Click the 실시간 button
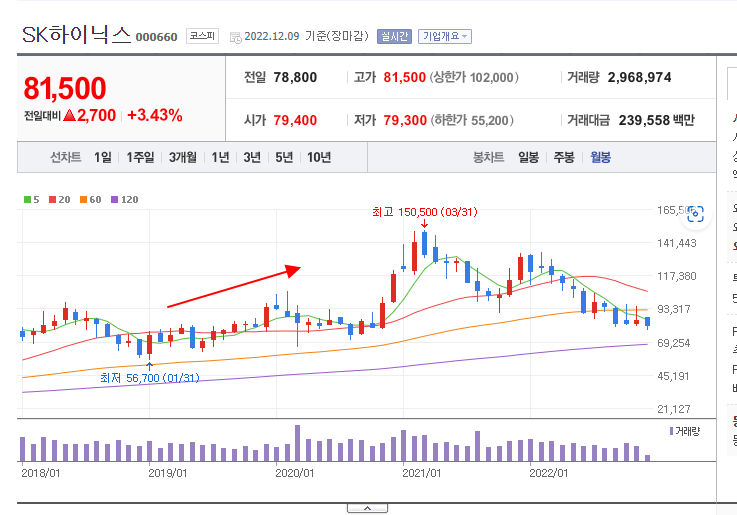Image resolution: width=737 pixels, height=515 pixels. 394,36
